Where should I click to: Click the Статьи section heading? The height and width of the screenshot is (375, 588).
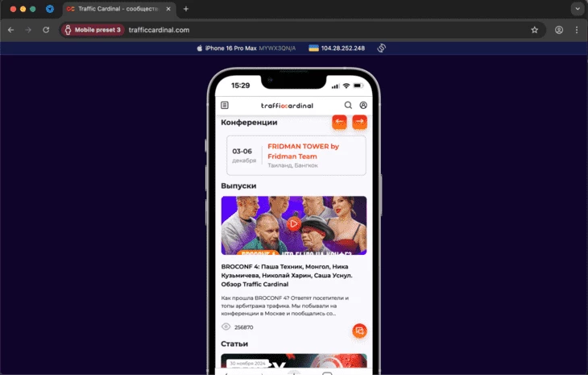point(234,344)
